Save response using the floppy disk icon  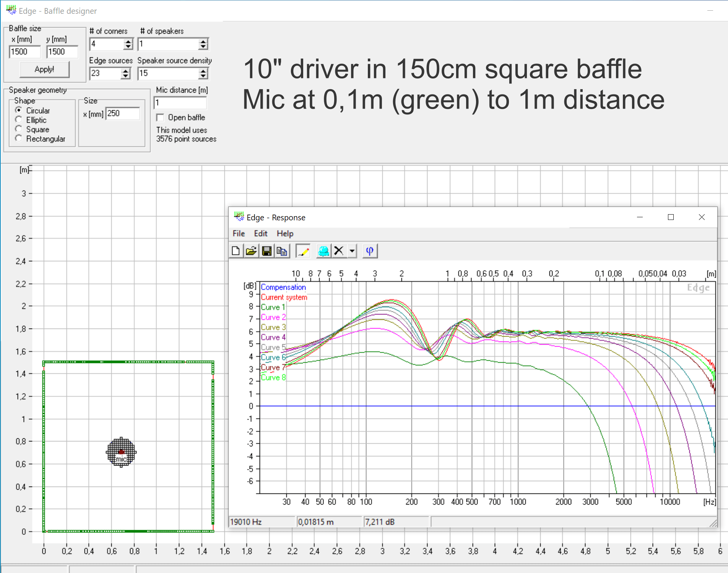coord(266,251)
